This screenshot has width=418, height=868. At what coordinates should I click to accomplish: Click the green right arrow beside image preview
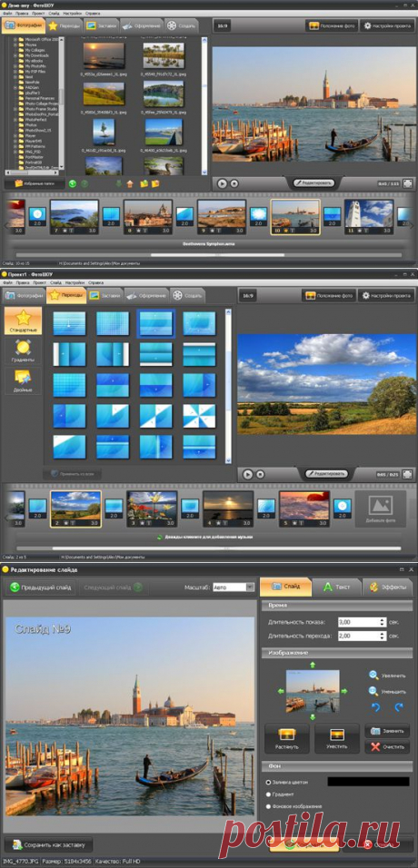(344, 691)
